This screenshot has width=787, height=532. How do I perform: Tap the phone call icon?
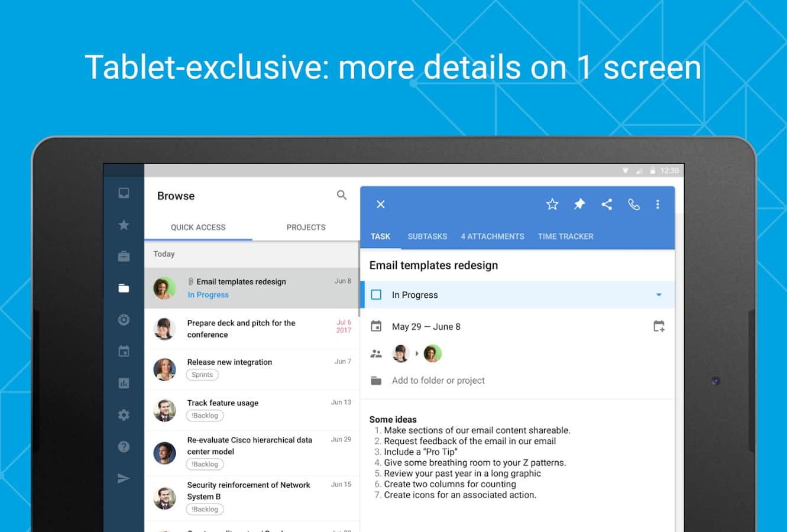634,205
